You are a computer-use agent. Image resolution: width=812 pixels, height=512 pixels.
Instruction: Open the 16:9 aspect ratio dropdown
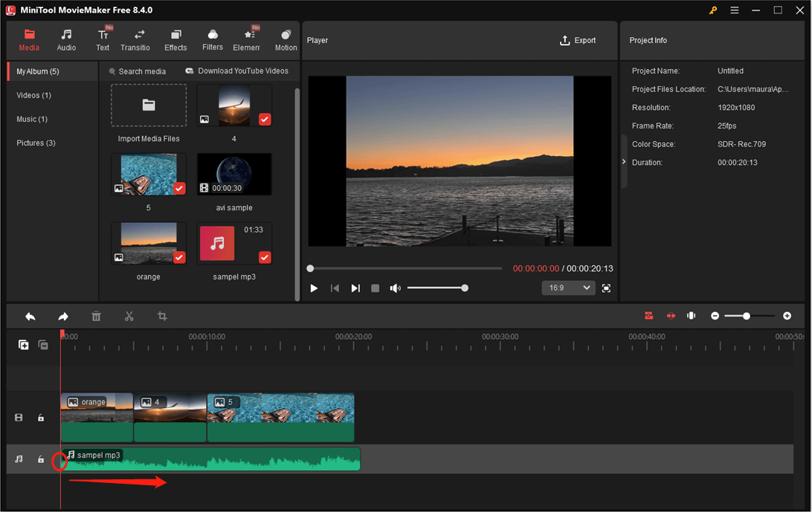[x=568, y=288]
